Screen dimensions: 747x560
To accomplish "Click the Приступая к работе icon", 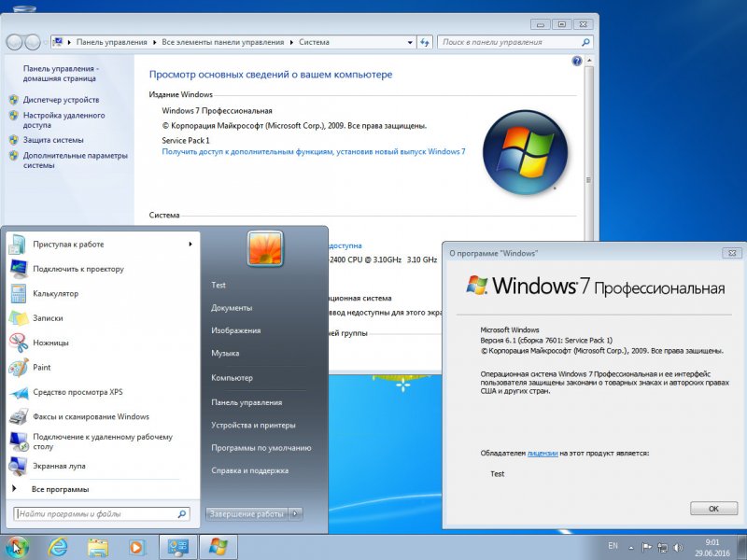I will pyautogui.click(x=18, y=245).
